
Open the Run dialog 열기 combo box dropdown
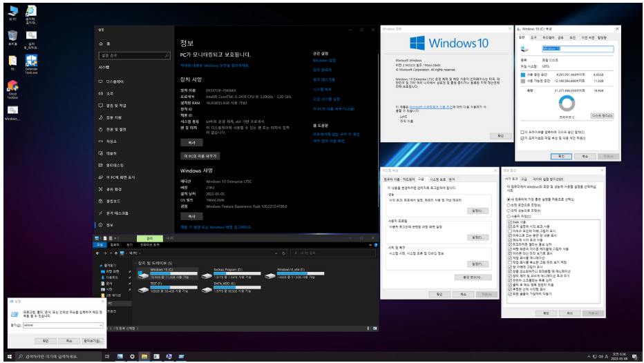click(x=101, y=325)
